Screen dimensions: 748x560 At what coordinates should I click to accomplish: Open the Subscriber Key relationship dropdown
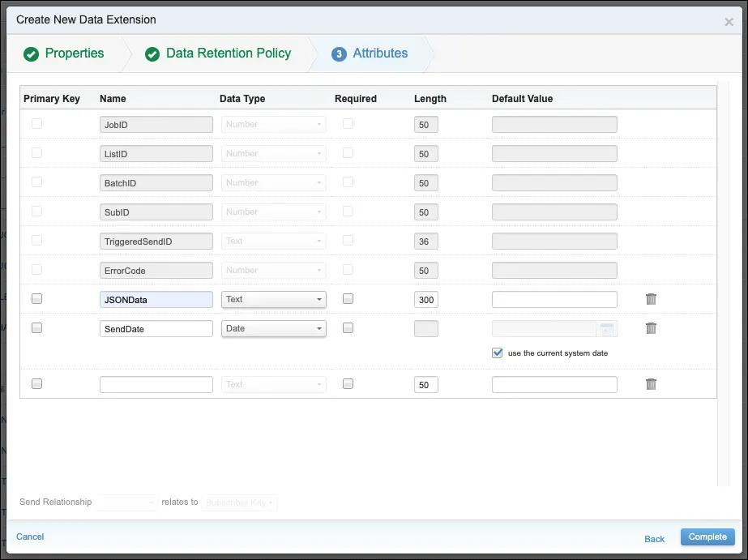[x=239, y=502]
